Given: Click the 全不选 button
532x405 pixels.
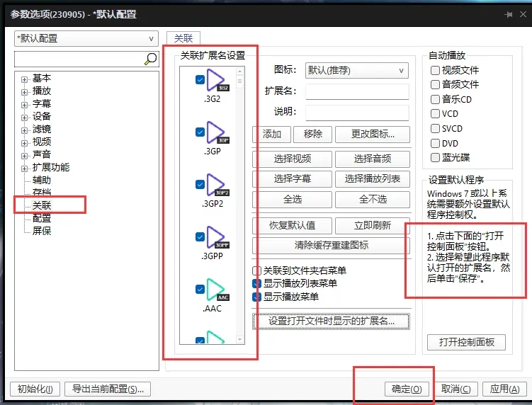Looking at the screenshot, I should point(373,200).
